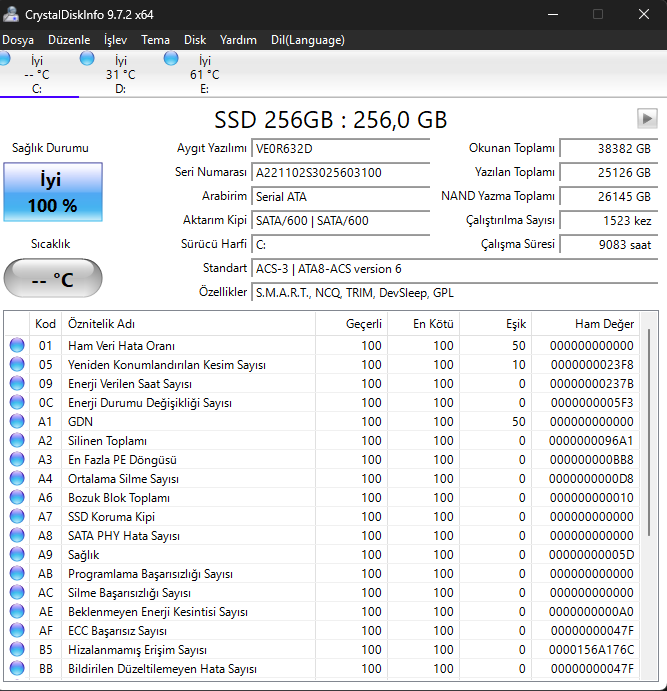Click the status orb for attribute AF
The image size is (667, 691).
(17, 630)
